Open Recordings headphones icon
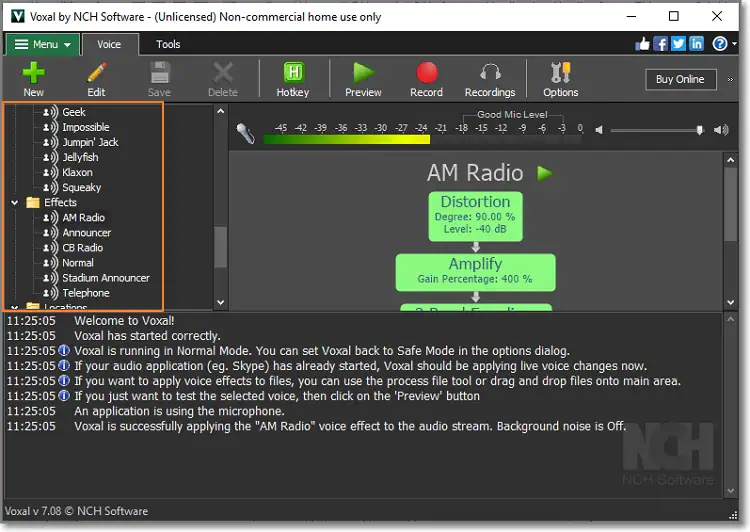The width and height of the screenshot is (750, 532). click(490, 73)
